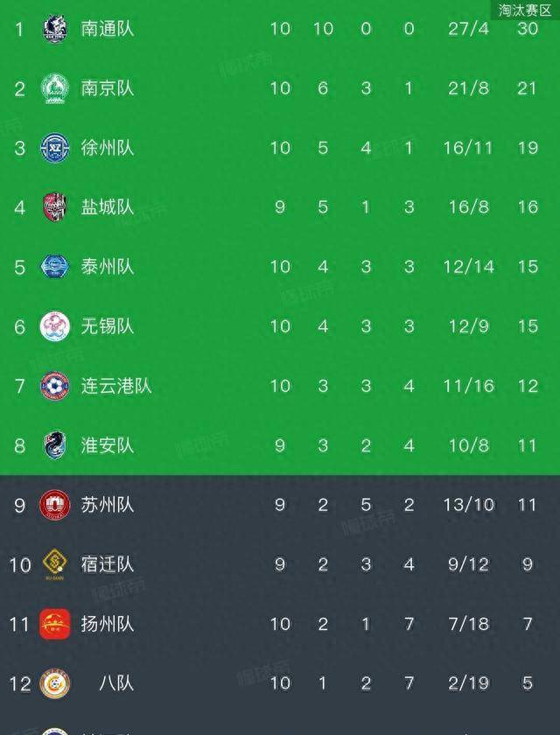The width and height of the screenshot is (560, 735).
Task: Tap the 盐城队 red shield logo
Action: pos(55,207)
